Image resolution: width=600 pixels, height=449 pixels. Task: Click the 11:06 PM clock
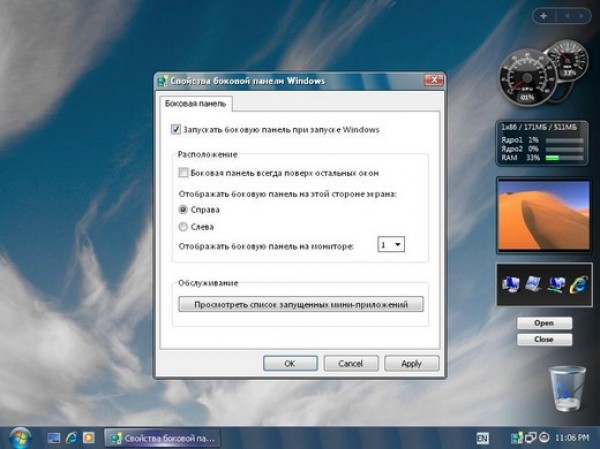click(572, 438)
